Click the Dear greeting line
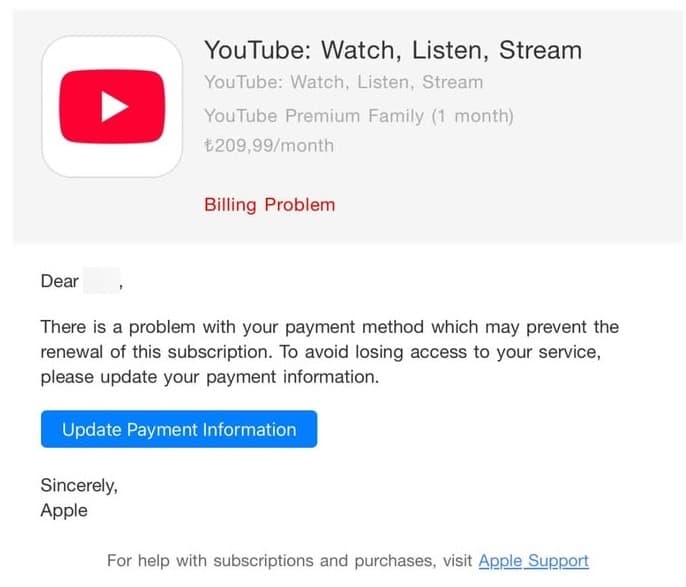Image resolution: width=686 pixels, height=587 pixels. point(82,281)
